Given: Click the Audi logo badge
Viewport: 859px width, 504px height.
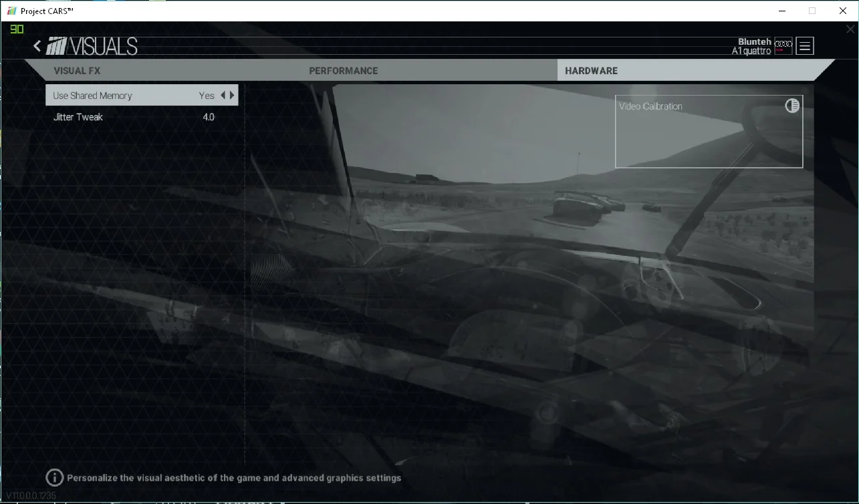Looking at the screenshot, I should (783, 45).
